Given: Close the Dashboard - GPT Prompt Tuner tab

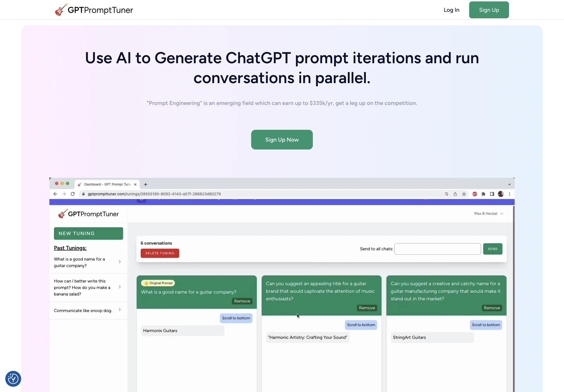Looking at the screenshot, I should [x=135, y=184].
